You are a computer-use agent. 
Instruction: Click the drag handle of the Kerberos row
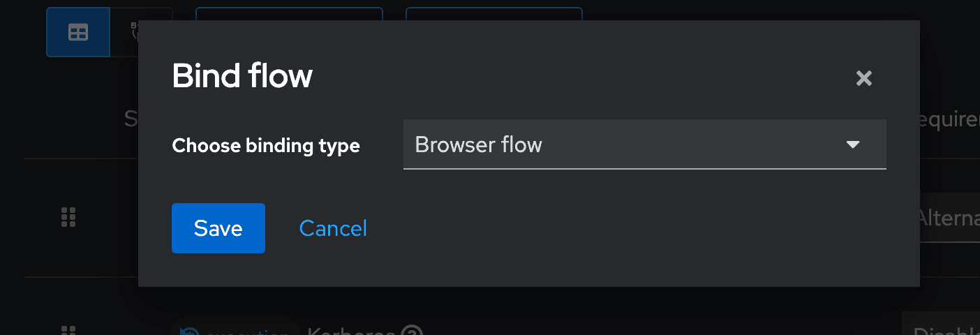[68, 330]
